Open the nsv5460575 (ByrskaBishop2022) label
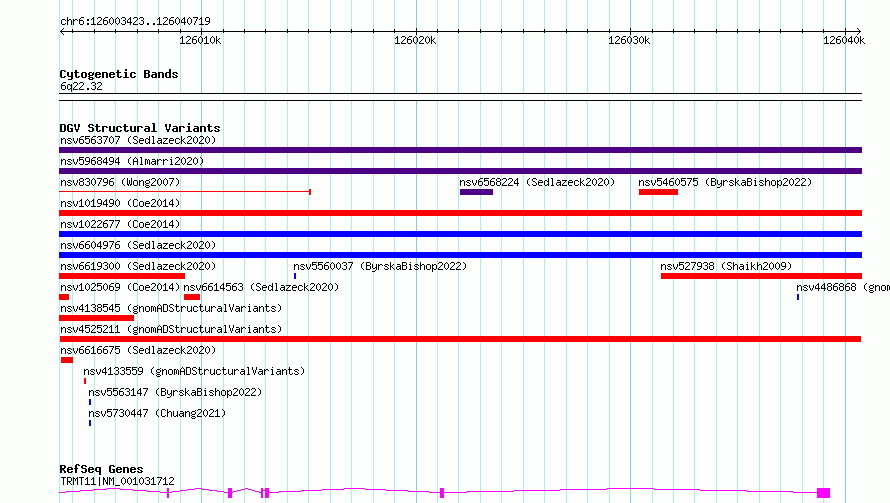The height and width of the screenshot is (503, 890). [725, 182]
